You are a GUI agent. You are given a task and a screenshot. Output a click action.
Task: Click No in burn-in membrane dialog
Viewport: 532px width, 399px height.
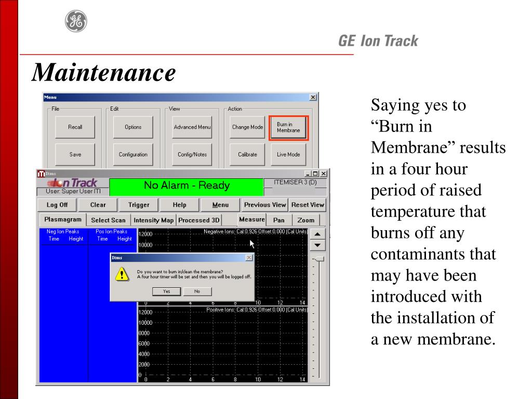coord(197,291)
